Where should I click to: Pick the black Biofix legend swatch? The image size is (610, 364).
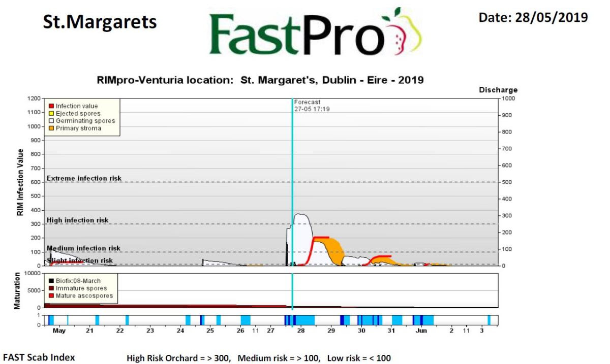click(51, 281)
